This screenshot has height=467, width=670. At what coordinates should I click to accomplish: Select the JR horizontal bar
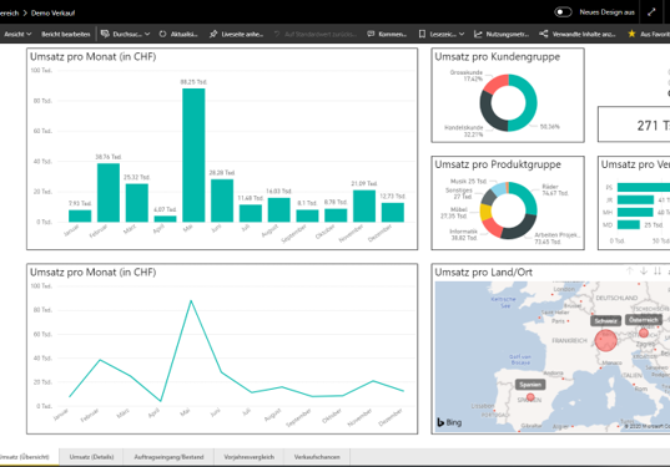pos(635,200)
